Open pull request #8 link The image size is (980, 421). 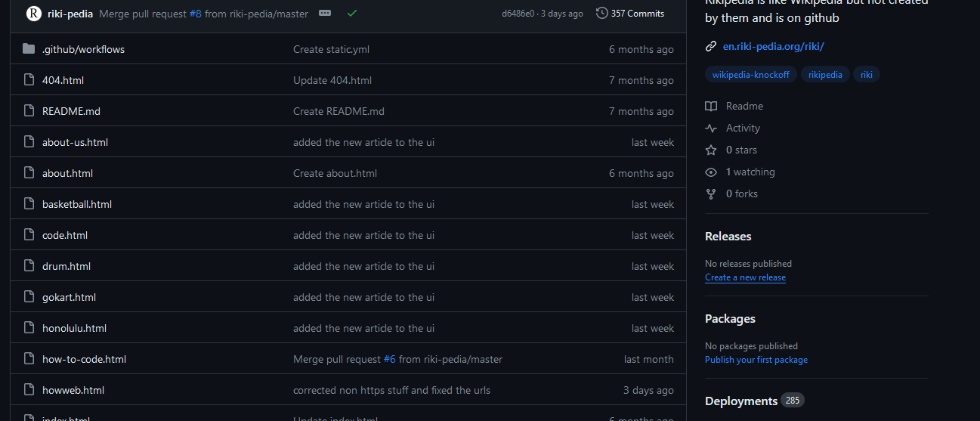pos(195,14)
